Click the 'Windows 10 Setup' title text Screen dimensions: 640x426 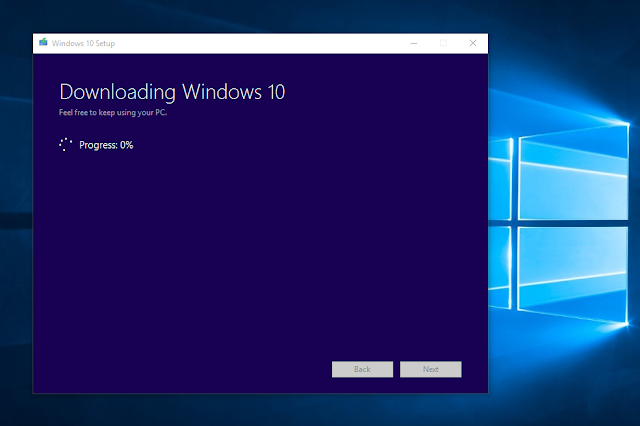click(x=83, y=43)
